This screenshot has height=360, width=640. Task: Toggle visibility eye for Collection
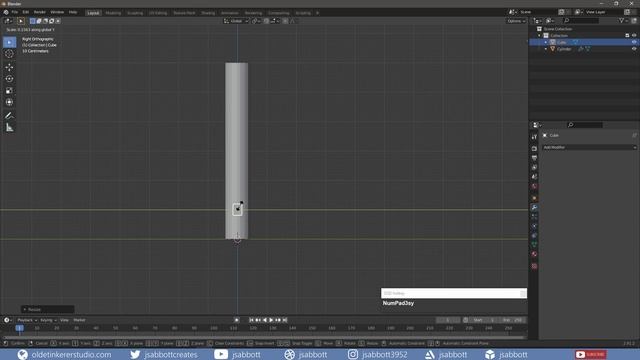tap(634, 36)
